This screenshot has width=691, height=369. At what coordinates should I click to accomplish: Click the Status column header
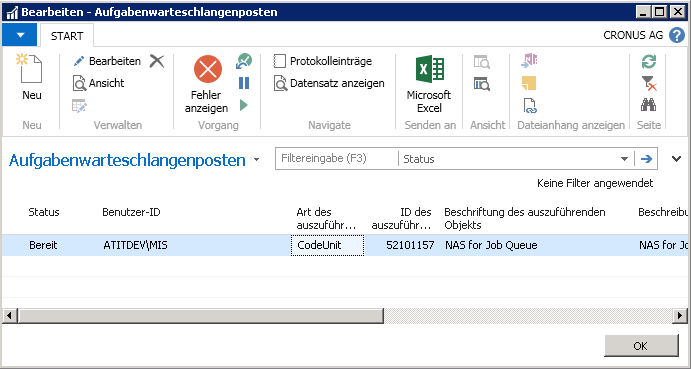(x=44, y=212)
